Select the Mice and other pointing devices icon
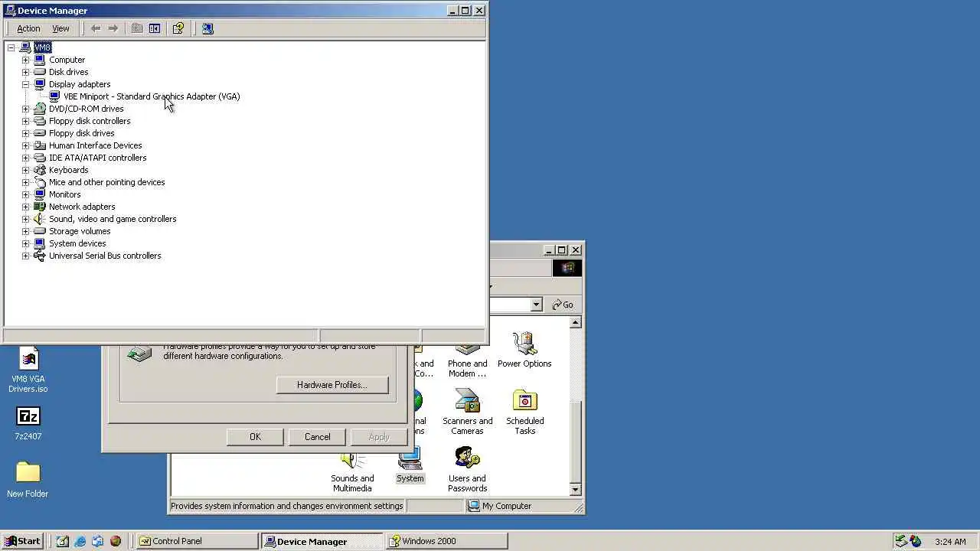 [x=40, y=182]
